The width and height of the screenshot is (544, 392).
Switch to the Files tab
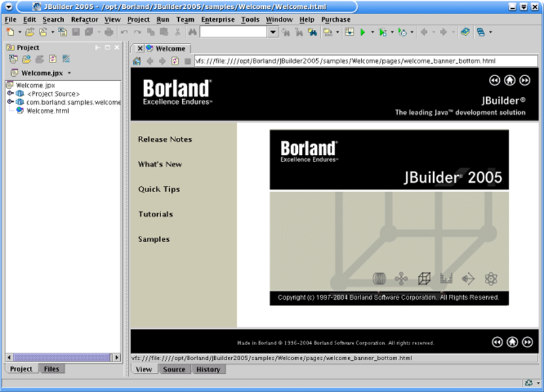[x=51, y=369]
